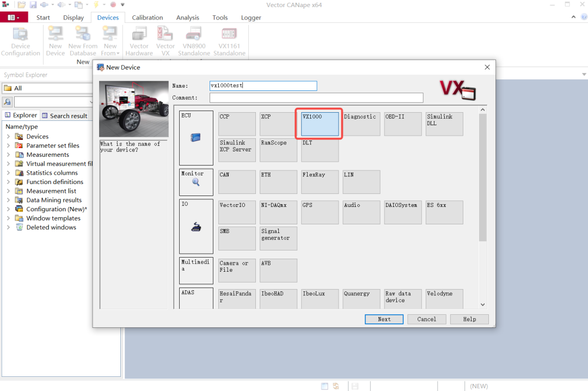Switch to the Calibration tab
The height and width of the screenshot is (391, 588).
[x=147, y=17]
